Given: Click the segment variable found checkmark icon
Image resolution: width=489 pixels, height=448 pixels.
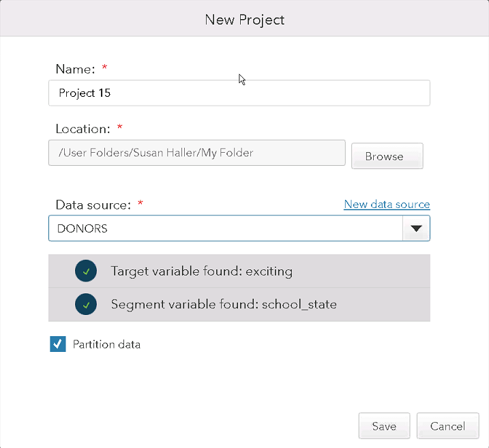Looking at the screenshot, I should 86,304.
